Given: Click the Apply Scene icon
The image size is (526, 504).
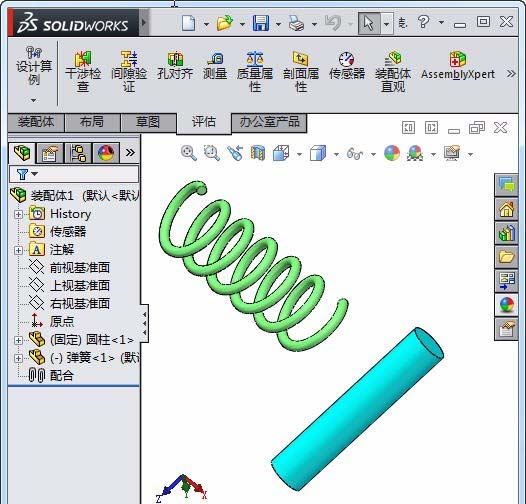Looking at the screenshot, I should [x=415, y=153].
